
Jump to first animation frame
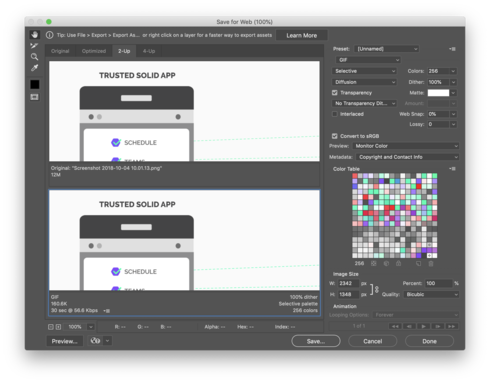coord(395,326)
